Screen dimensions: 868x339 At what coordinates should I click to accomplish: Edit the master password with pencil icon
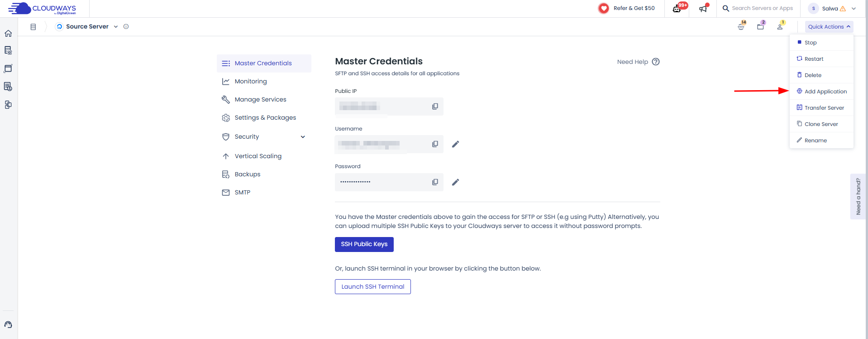coord(456,182)
